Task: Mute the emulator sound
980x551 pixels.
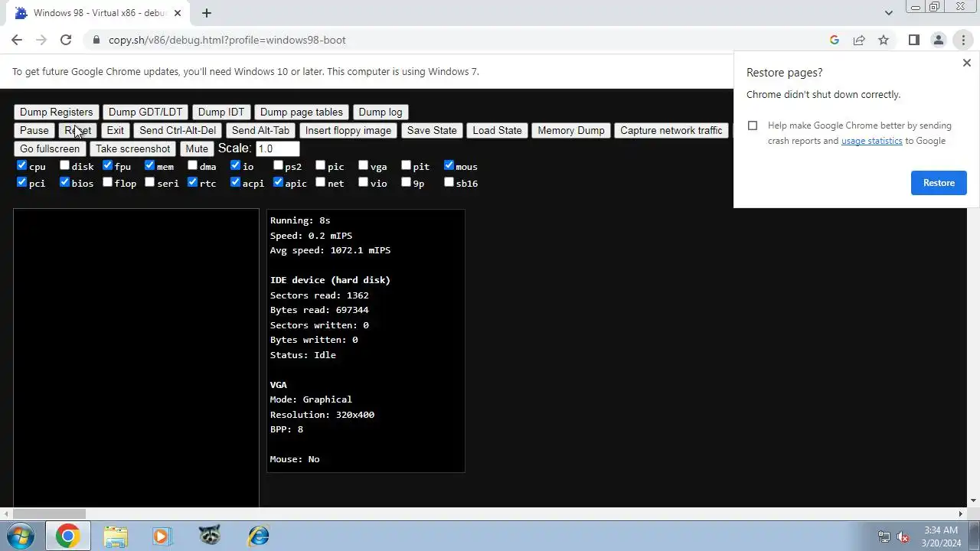Action: tap(197, 148)
